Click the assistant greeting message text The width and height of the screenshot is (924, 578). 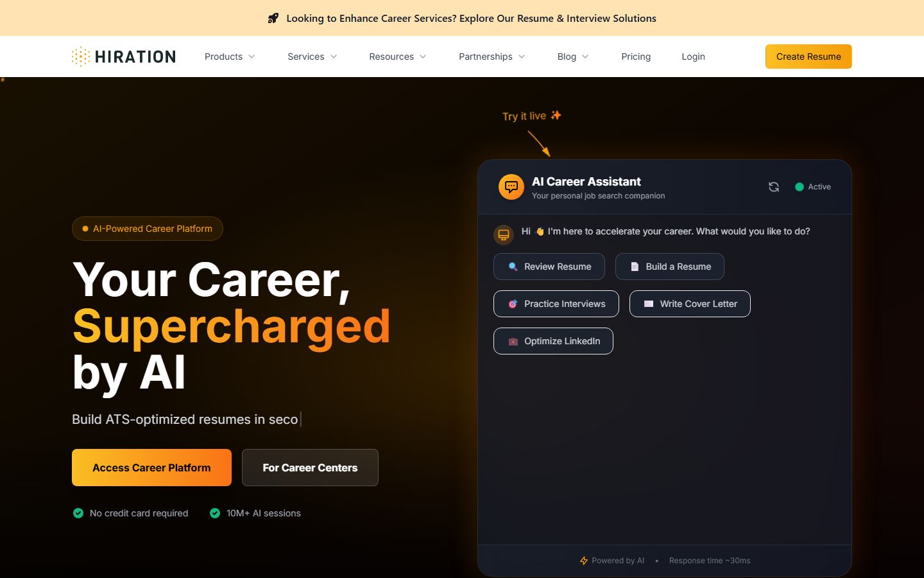coord(666,231)
